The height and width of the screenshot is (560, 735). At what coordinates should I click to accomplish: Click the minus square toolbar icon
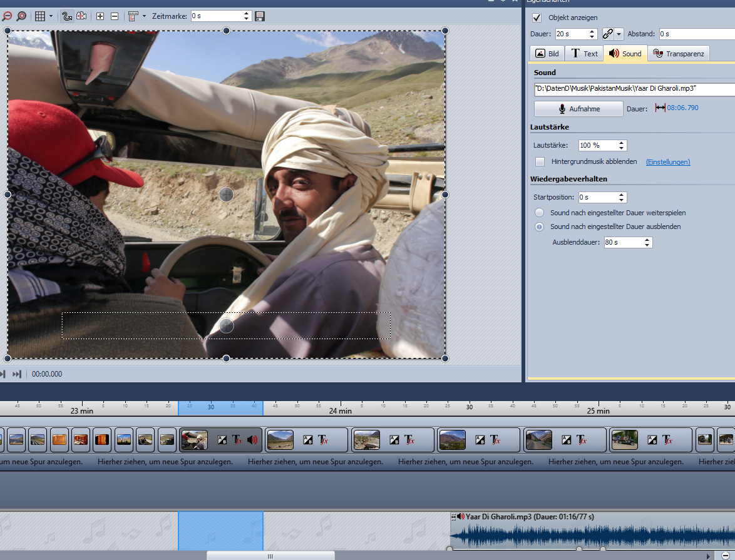pos(114,16)
